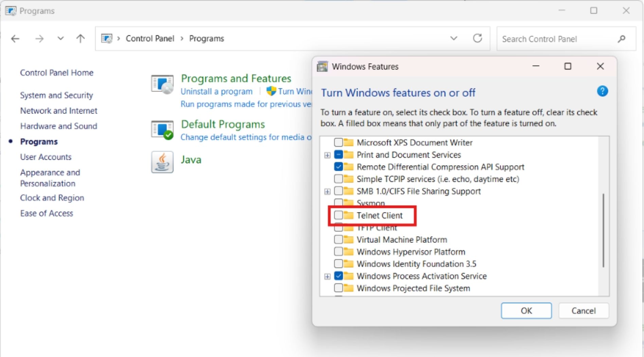
Task: Click the Windows Hypervisor Platform folder icon
Action: coord(348,252)
